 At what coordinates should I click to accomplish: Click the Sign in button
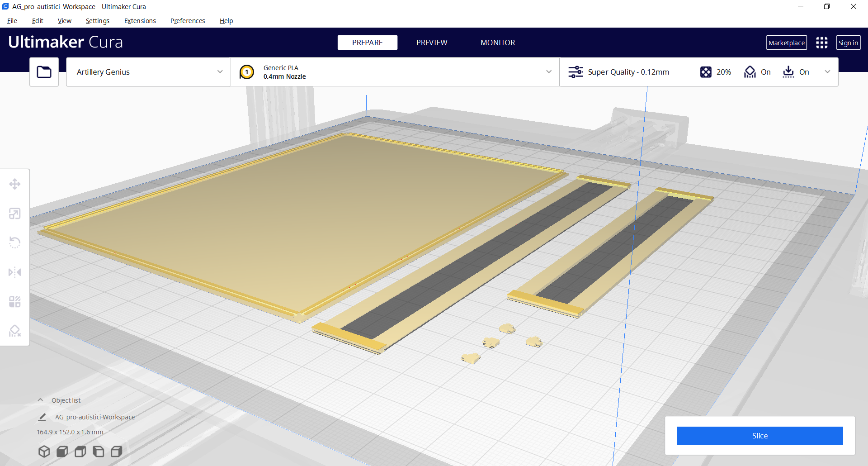(848, 43)
